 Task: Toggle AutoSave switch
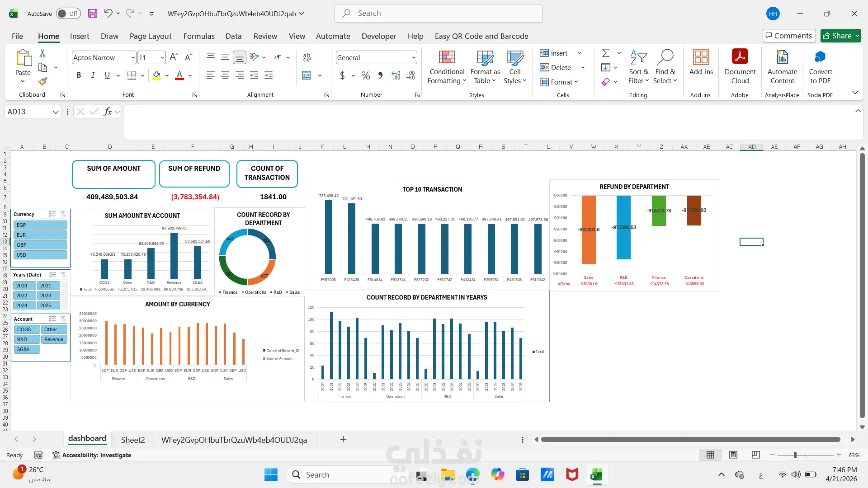click(68, 14)
